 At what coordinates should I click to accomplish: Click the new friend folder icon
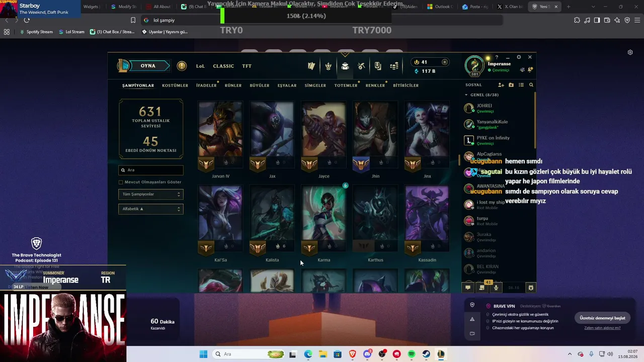[511, 85]
